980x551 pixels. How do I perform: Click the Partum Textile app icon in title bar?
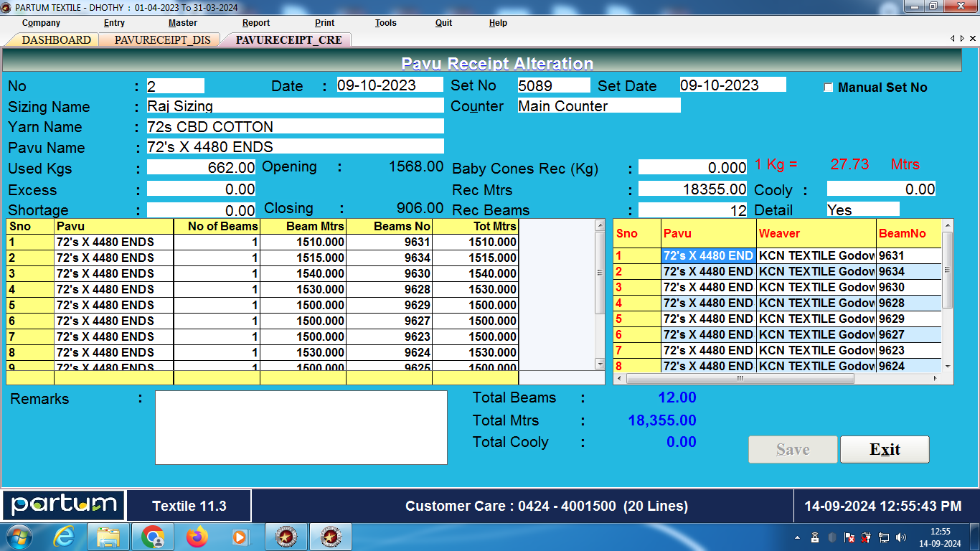[x=7, y=7]
